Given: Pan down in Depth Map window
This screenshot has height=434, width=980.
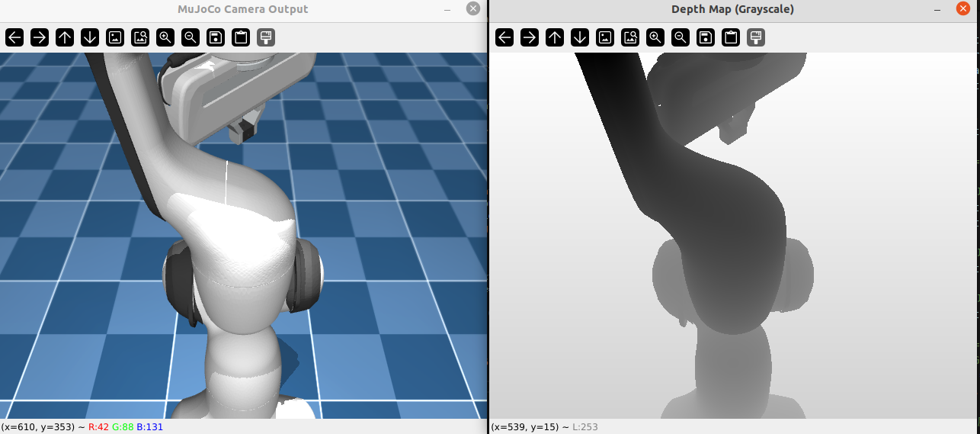Looking at the screenshot, I should [580, 37].
